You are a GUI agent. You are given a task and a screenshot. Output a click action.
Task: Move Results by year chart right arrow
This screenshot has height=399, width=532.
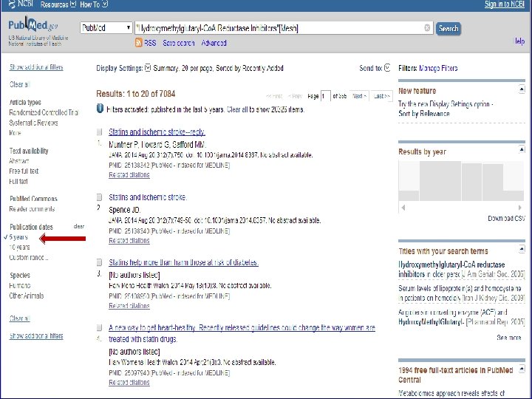[519, 208]
